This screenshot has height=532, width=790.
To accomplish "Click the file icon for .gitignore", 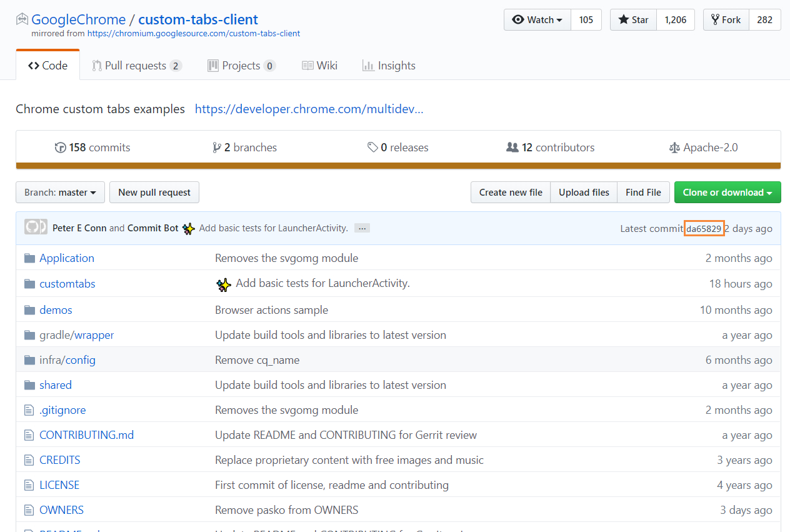I will tap(29, 410).
